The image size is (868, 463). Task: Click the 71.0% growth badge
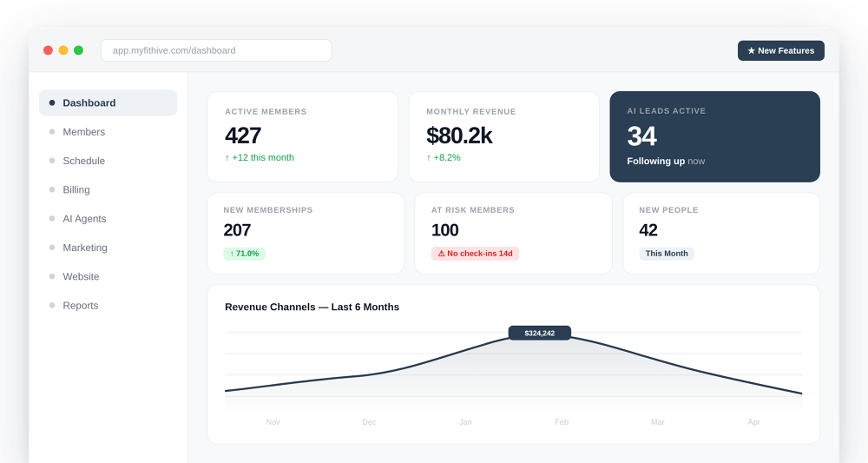click(244, 254)
